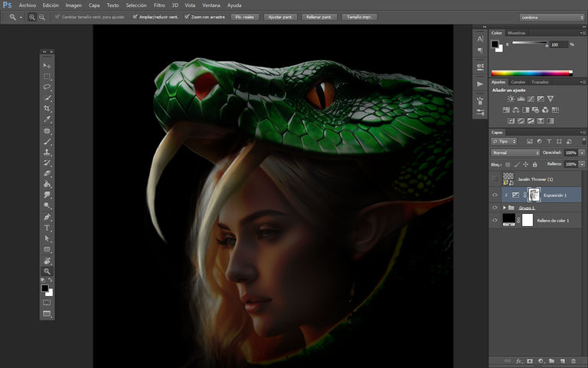Open the Normal blend mode dropdown

tap(515, 153)
